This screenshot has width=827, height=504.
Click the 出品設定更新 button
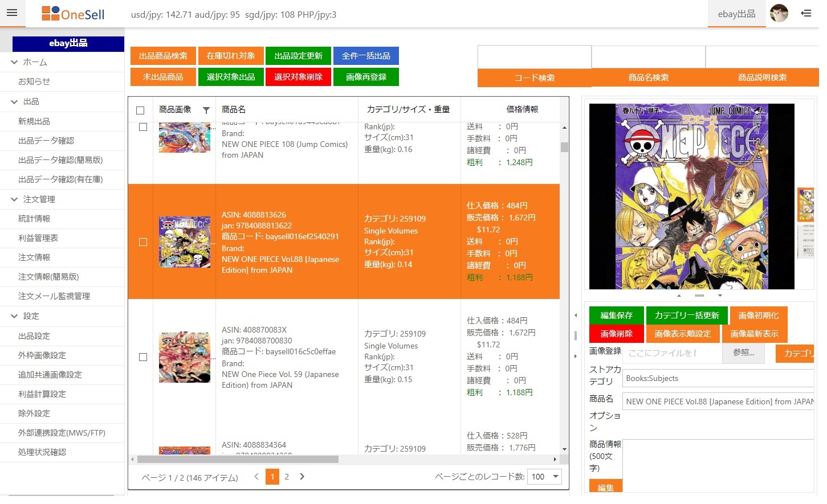298,56
